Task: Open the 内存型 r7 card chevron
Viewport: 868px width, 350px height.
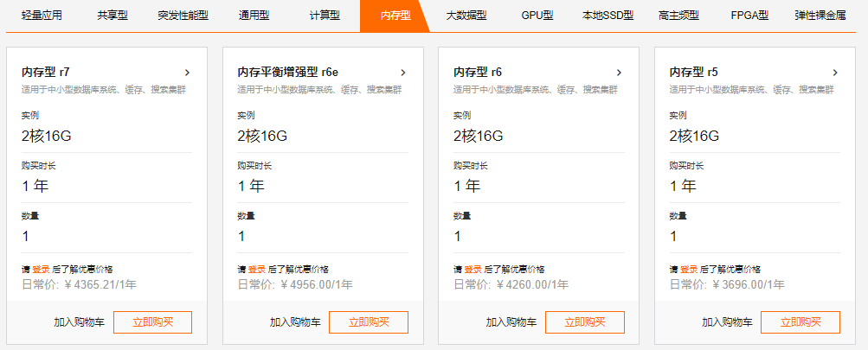Action: click(187, 73)
